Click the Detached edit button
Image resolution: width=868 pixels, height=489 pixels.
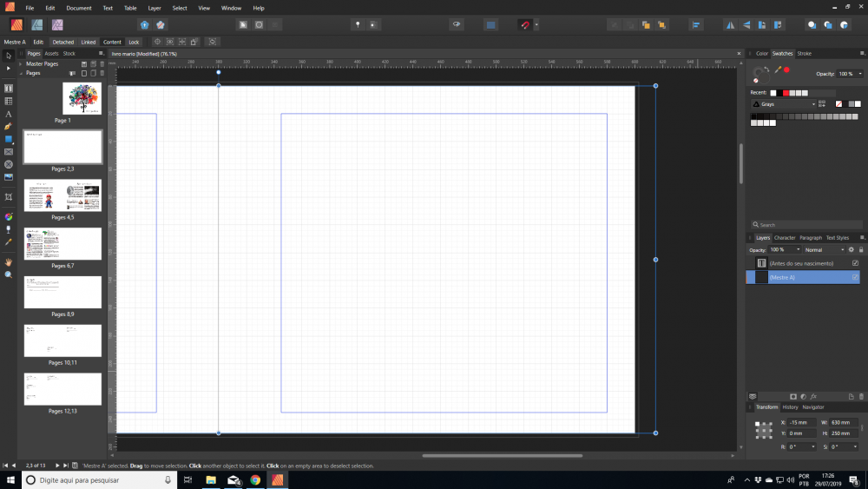[x=63, y=42]
